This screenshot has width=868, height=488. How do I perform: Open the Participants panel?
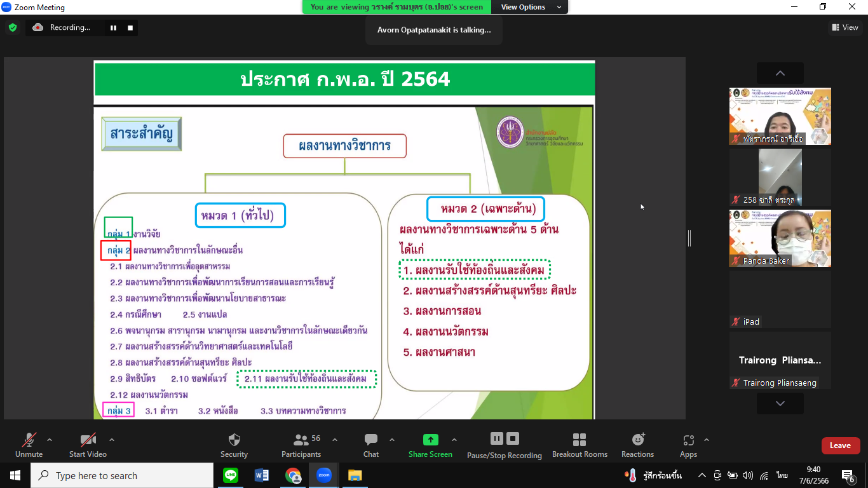click(301, 440)
